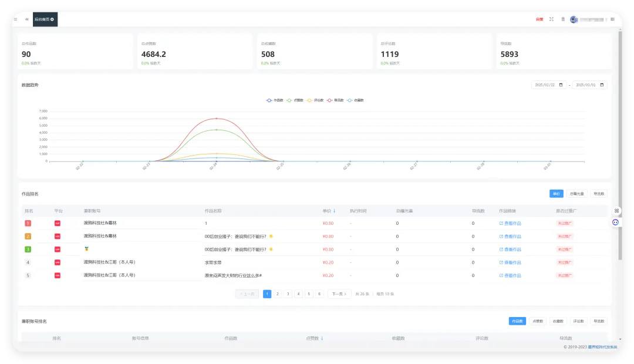Click the ¥0.20 price in rank 4 row
This screenshot has width=634, height=364.
[x=328, y=262]
